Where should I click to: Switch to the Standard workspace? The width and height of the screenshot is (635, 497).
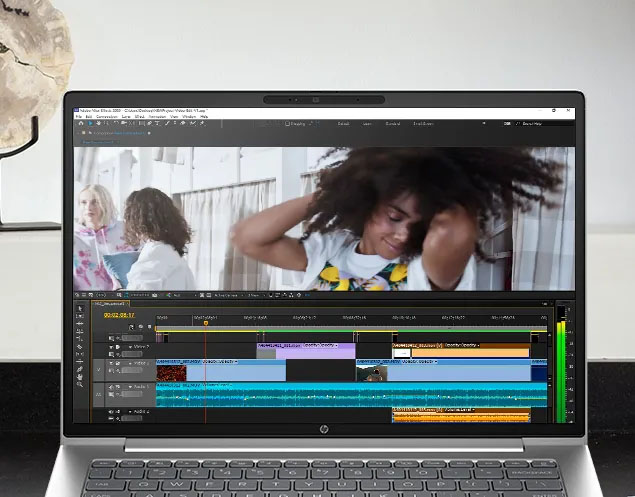pos(392,124)
